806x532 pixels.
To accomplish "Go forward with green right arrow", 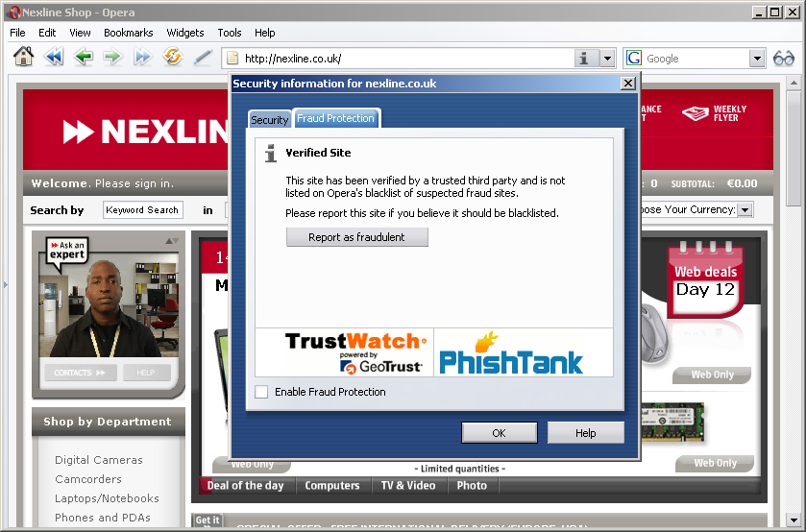I will point(112,57).
